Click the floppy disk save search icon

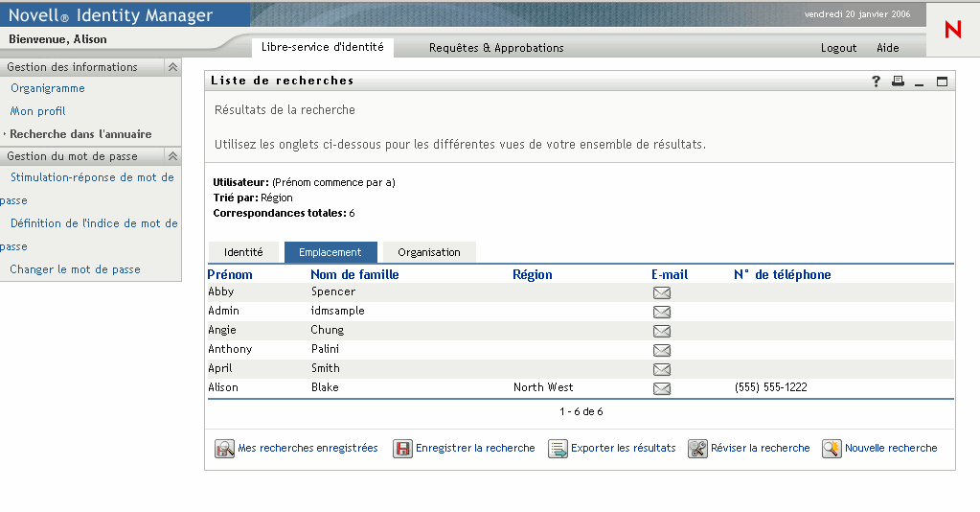(x=402, y=449)
